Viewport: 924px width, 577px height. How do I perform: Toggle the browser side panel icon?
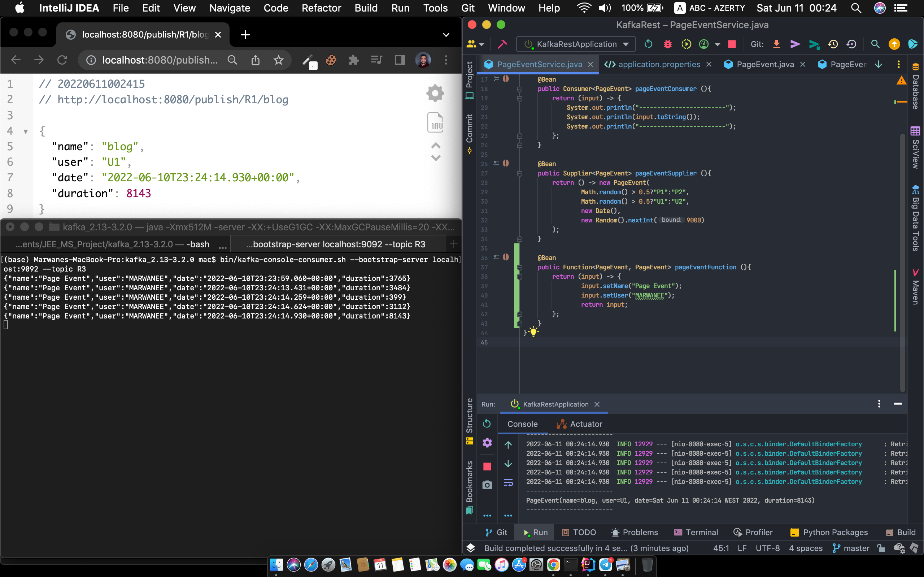click(x=399, y=60)
